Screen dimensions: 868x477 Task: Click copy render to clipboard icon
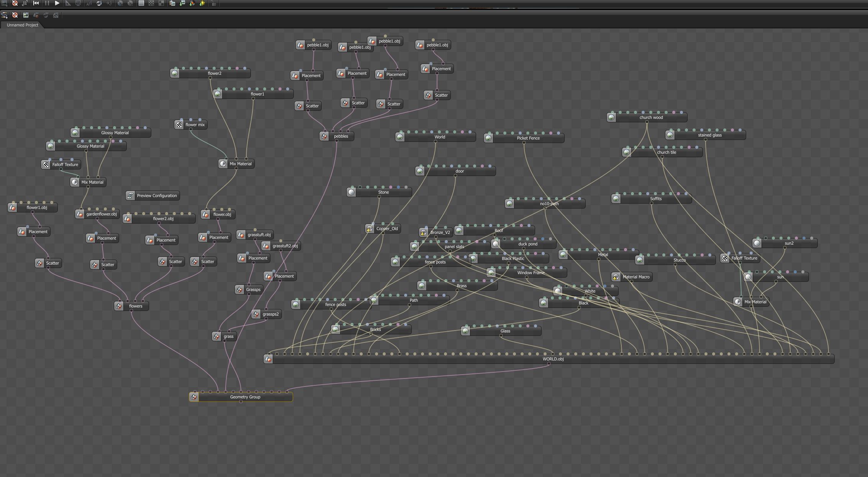coord(172,3)
